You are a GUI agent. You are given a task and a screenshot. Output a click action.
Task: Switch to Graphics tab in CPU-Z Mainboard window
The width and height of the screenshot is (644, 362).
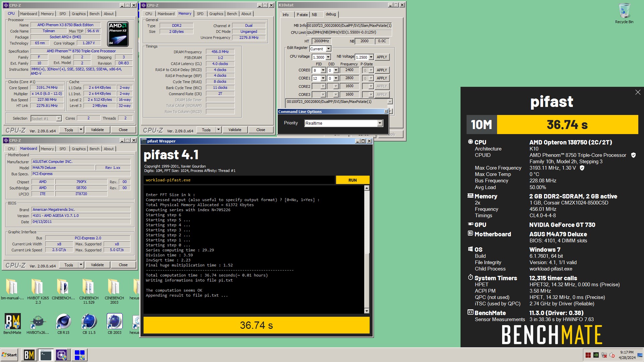tap(79, 149)
